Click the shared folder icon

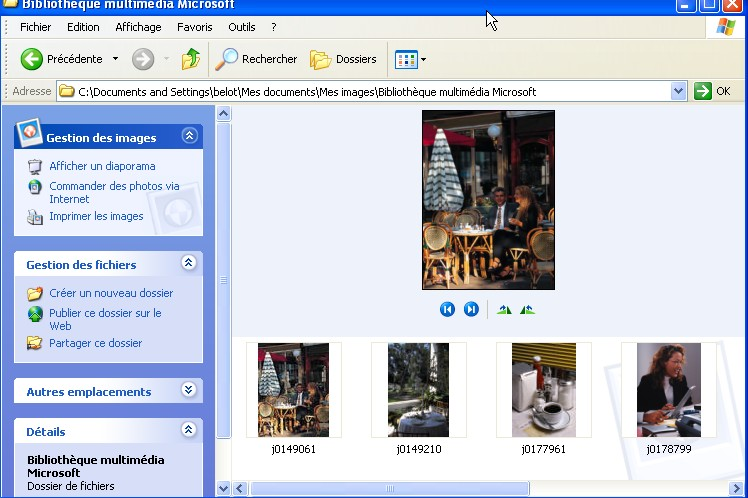coord(35,343)
